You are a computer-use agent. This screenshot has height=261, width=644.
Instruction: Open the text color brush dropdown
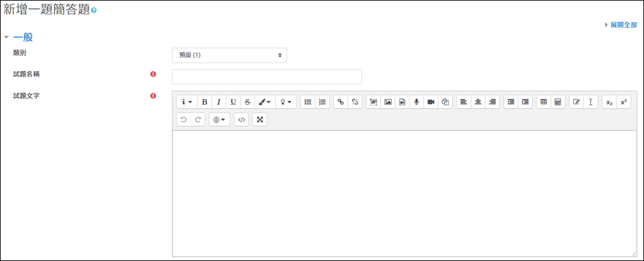(265, 102)
